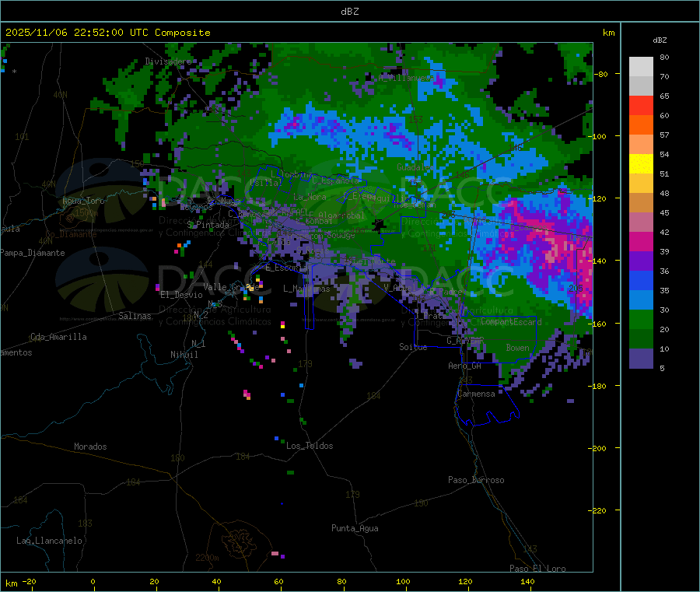Click the '-80' vertical axis tick label
Screen dimensions: 700x592
pyautogui.click(x=602, y=74)
